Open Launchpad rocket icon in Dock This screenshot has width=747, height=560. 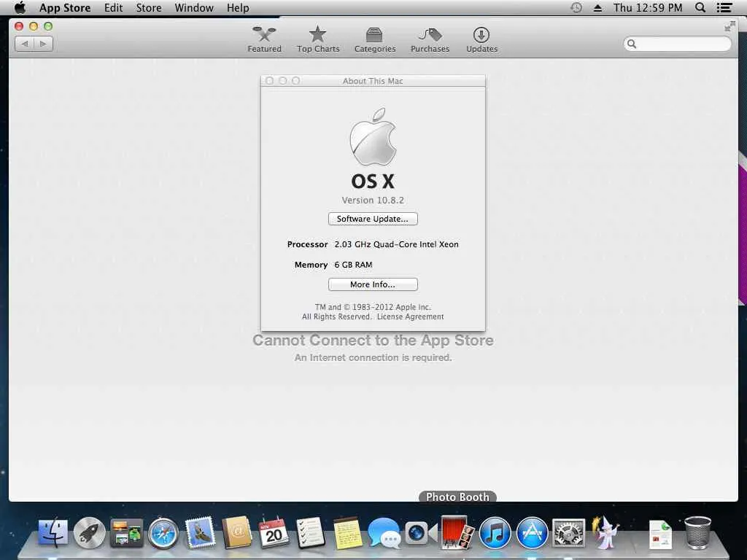coord(89,532)
